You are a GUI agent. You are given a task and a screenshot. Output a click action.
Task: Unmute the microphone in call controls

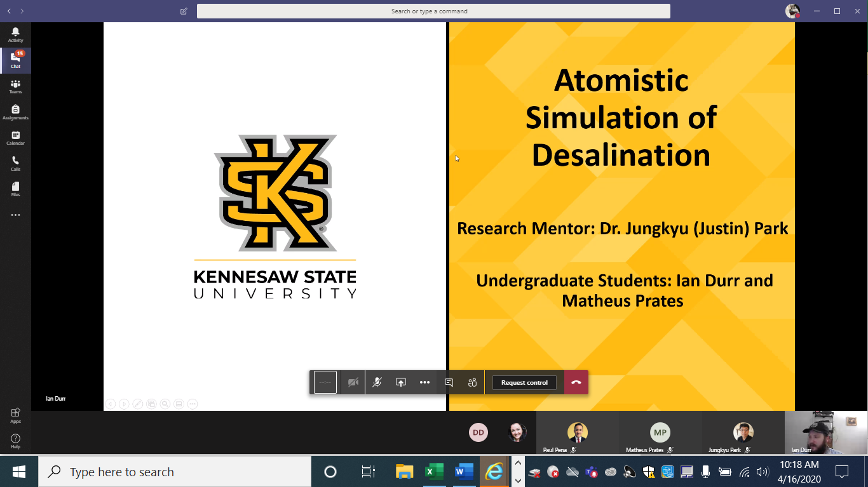[x=377, y=382]
